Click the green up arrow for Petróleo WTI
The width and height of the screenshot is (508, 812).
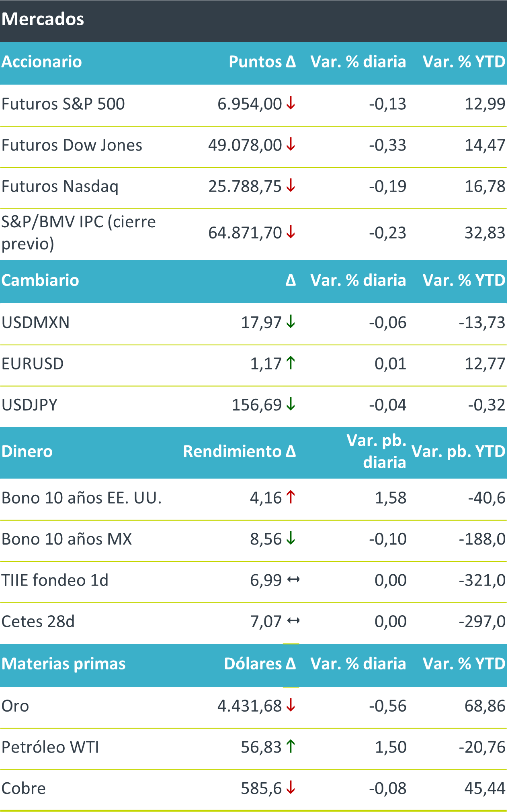pyautogui.click(x=291, y=747)
